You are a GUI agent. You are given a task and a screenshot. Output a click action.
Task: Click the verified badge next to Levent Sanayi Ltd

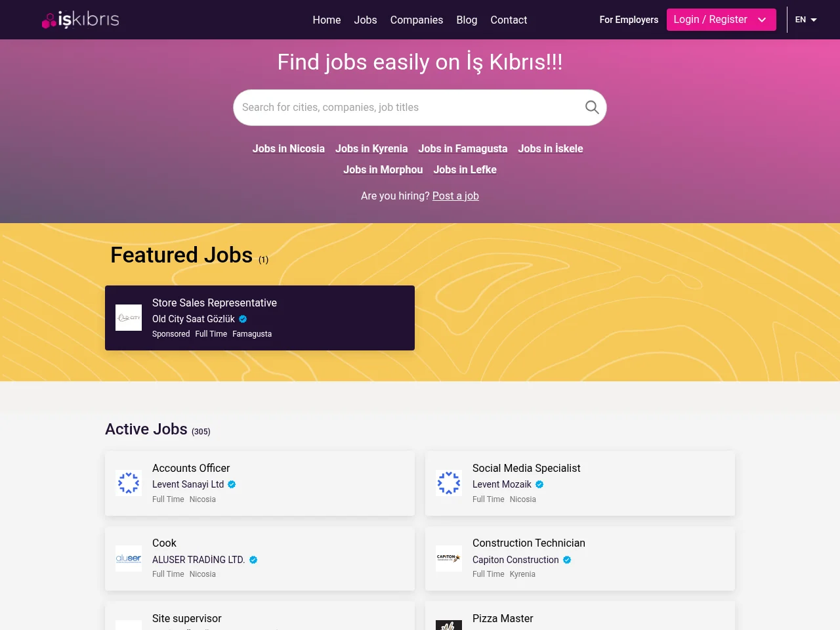pyautogui.click(x=232, y=484)
